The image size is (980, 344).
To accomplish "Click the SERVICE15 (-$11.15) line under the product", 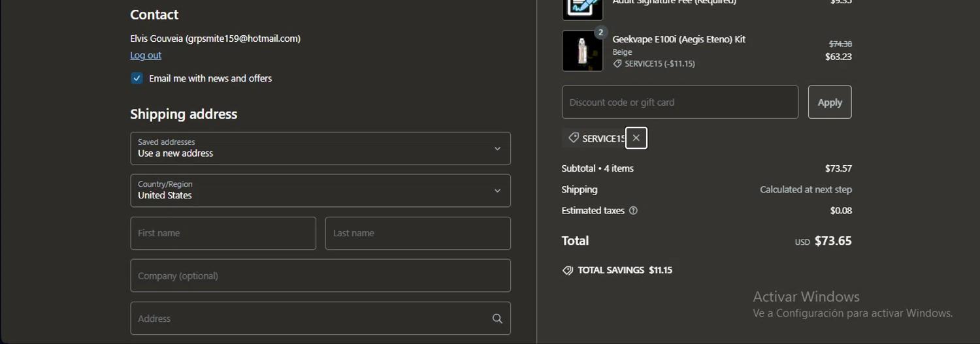I will tap(654, 64).
